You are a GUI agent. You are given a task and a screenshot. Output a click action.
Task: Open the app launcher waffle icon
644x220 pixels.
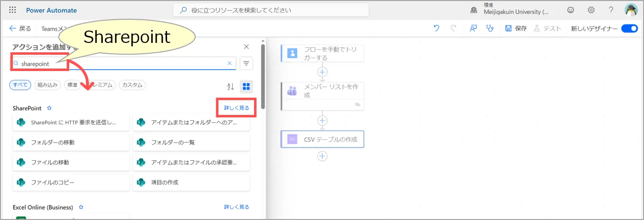[12, 10]
